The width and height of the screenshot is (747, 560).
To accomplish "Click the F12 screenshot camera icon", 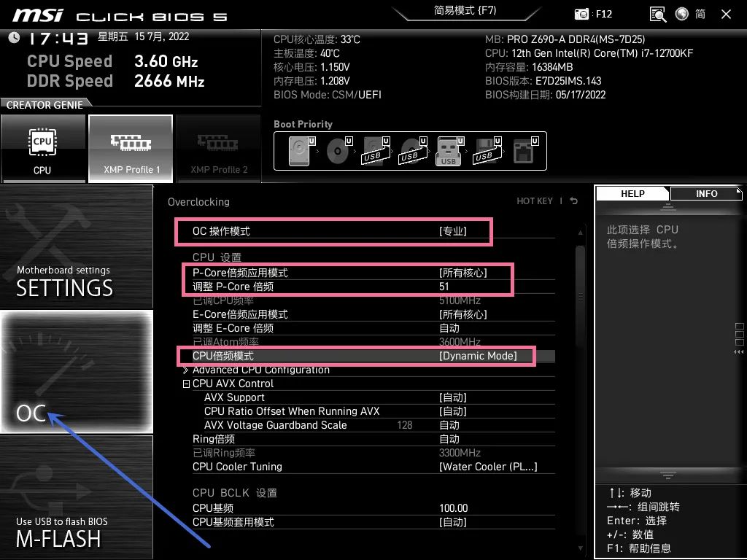I will pos(581,13).
